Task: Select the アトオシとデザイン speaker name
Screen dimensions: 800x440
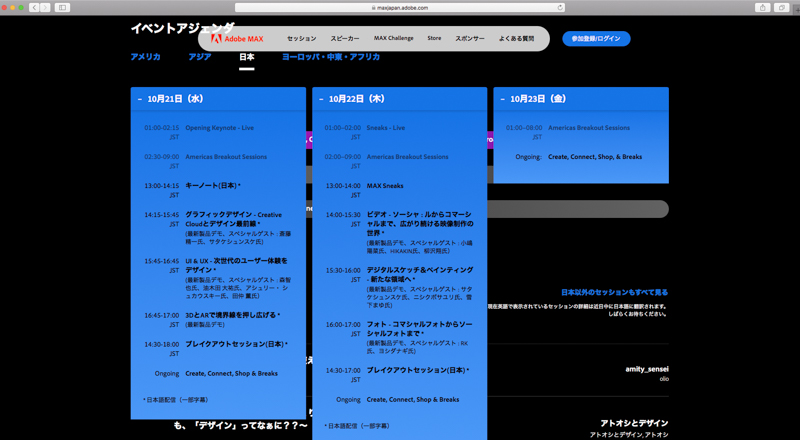Action: coord(634,423)
